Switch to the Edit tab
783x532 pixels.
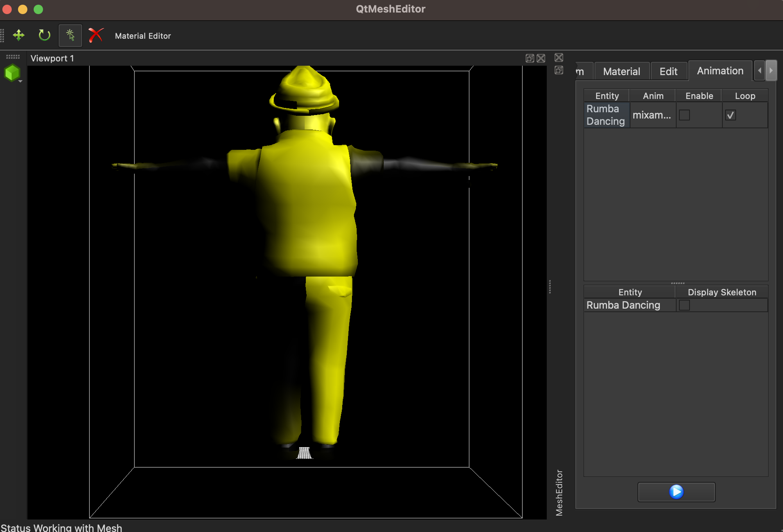[x=668, y=72]
